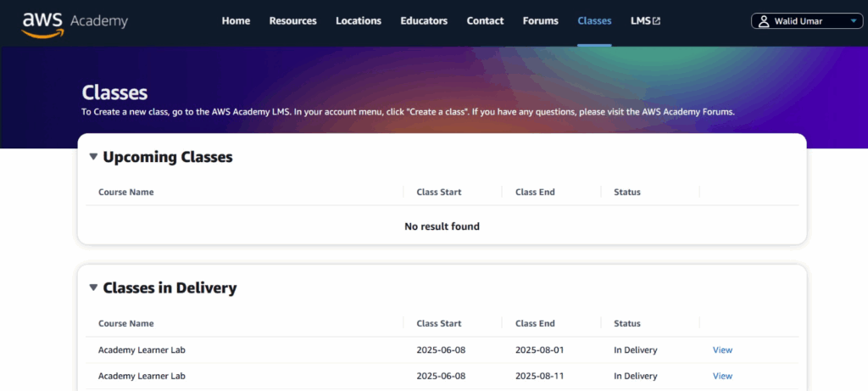Select Contact in the navigation bar
The image size is (868, 391).
485,21
